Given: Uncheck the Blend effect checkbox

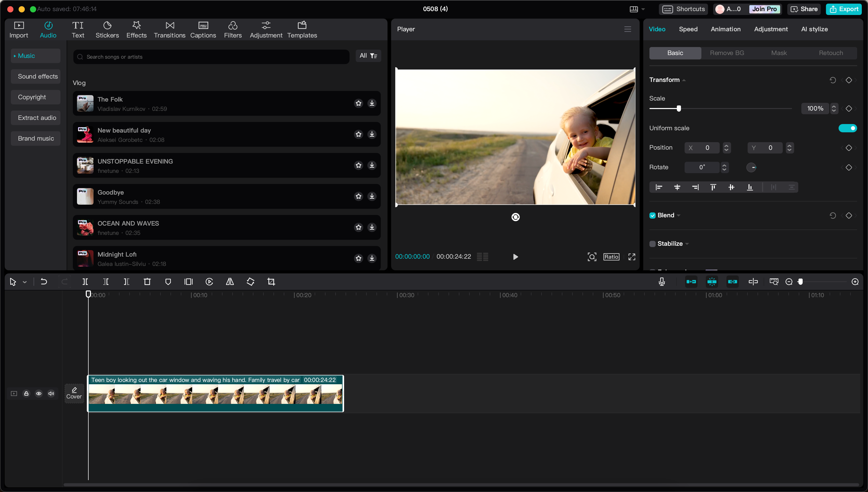Looking at the screenshot, I should [x=652, y=215].
